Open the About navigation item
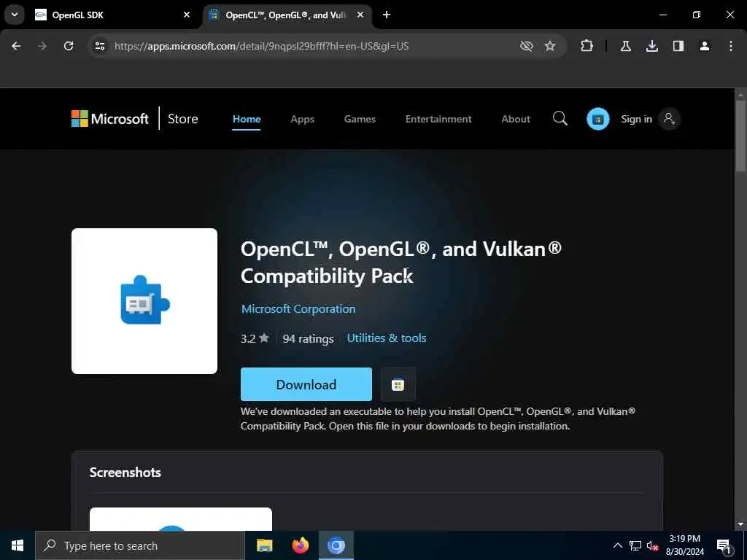 pos(516,119)
